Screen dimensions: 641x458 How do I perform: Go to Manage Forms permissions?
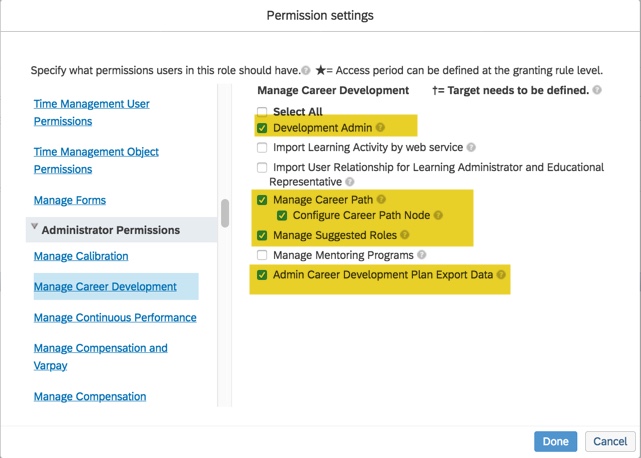pyautogui.click(x=70, y=200)
